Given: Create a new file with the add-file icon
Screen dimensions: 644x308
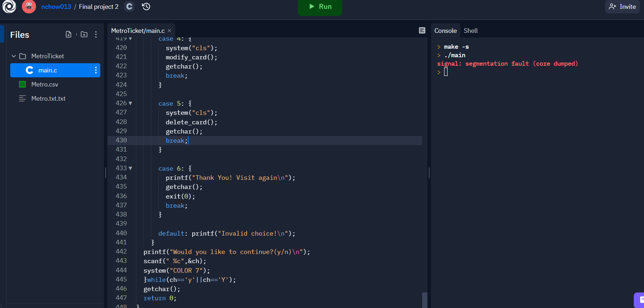Looking at the screenshot, I should pyautogui.click(x=69, y=34).
